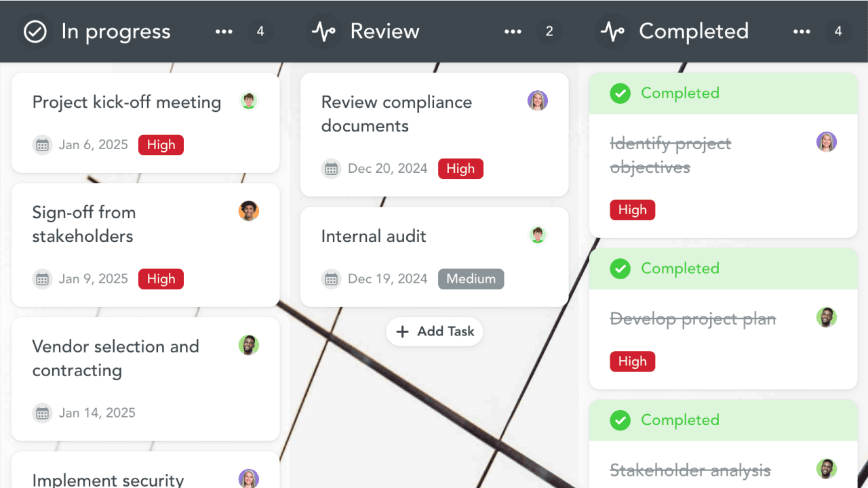Select the Review column header title
This screenshot has width=868, height=488.
point(384,32)
